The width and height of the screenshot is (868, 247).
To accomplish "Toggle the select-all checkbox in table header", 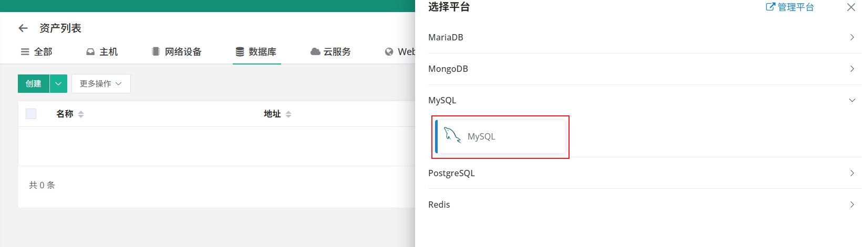I will click(x=31, y=114).
